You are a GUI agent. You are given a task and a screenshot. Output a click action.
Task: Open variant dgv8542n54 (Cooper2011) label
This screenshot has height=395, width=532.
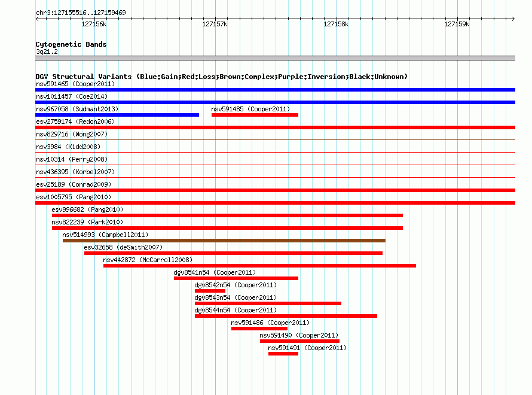coord(236,285)
